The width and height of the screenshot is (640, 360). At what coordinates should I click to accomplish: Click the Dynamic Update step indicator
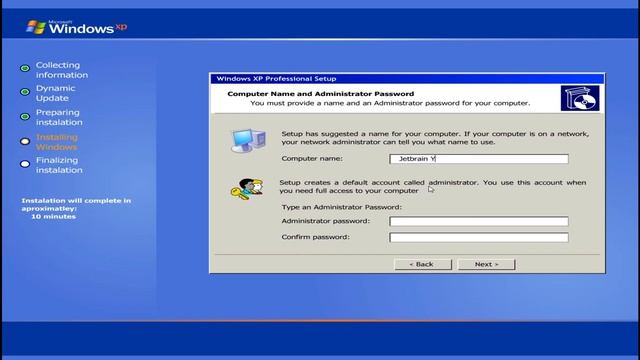(25, 92)
